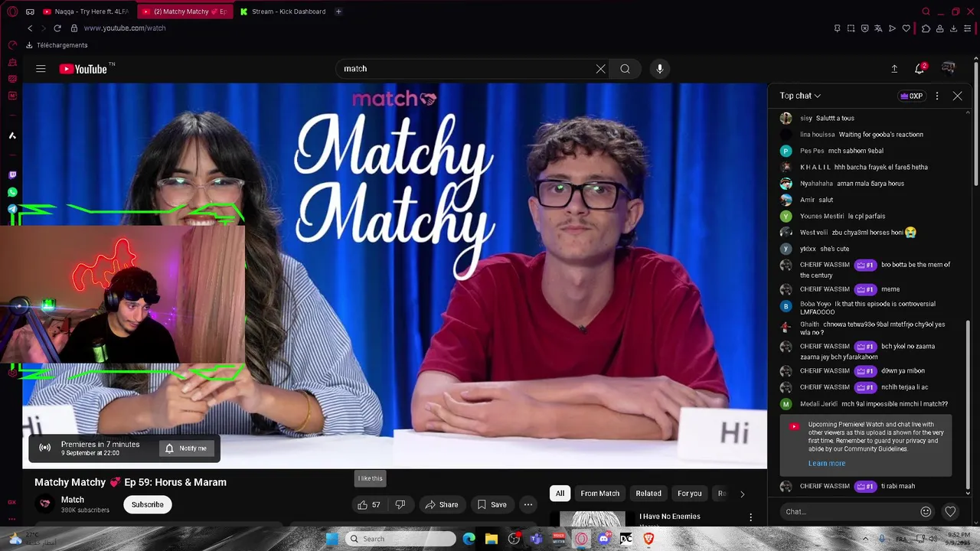Dislike the video with the thumbs-down icon
This screenshot has width=980, height=551.
[400, 504]
